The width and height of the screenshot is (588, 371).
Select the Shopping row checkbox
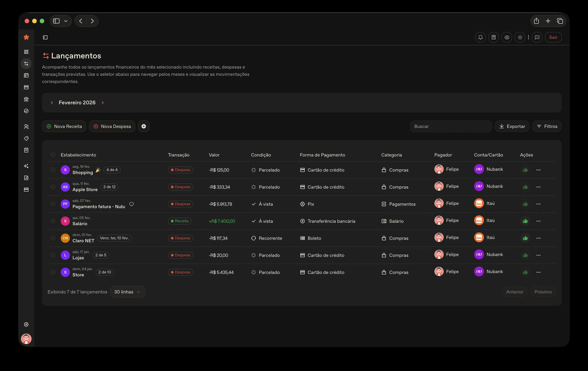click(53, 170)
